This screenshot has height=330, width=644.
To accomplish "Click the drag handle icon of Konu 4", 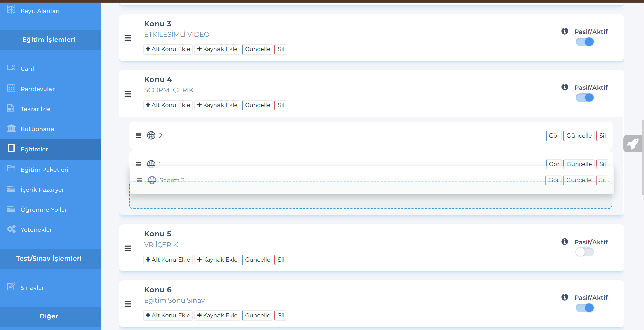I will 128,94.
